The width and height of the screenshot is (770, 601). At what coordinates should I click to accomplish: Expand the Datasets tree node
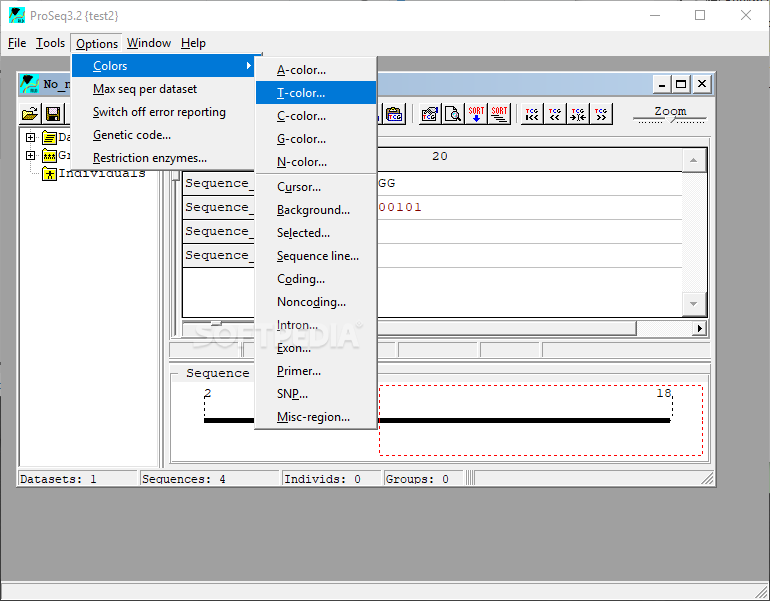[30, 137]
